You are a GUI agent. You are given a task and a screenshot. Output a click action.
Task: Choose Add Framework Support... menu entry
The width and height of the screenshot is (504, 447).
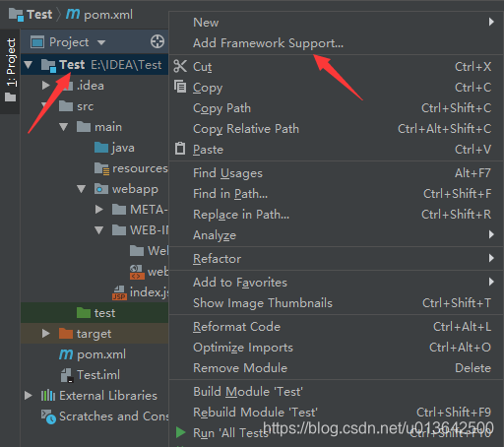pos(336,43)
